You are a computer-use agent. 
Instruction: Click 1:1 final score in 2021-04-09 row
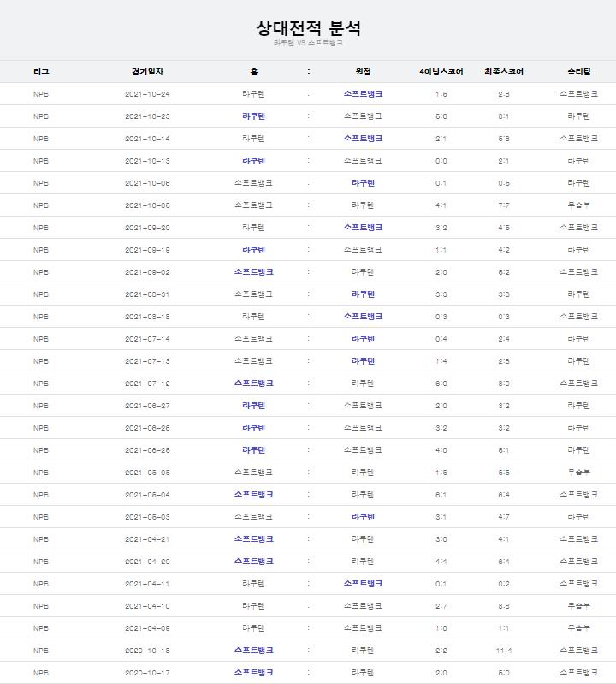click(x=504, y=628)
